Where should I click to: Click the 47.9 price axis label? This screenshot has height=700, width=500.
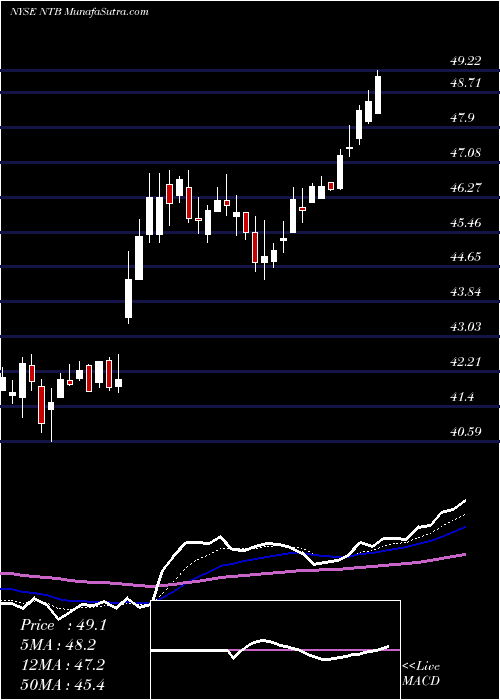[462, 118]
